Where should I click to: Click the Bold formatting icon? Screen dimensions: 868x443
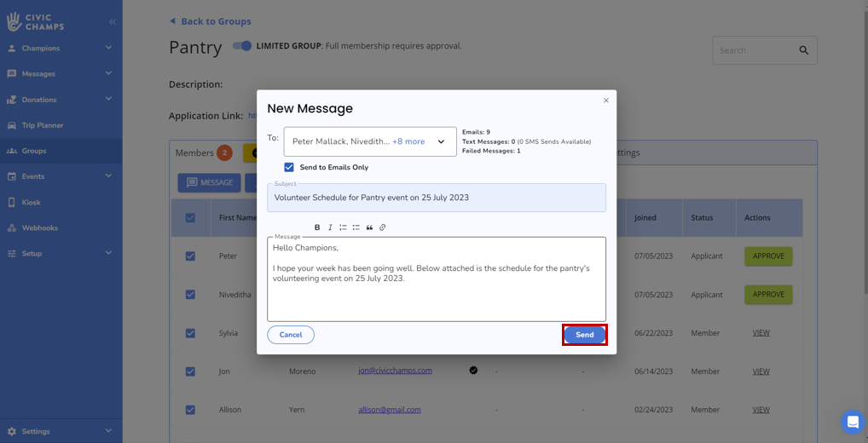coord(317,227)
